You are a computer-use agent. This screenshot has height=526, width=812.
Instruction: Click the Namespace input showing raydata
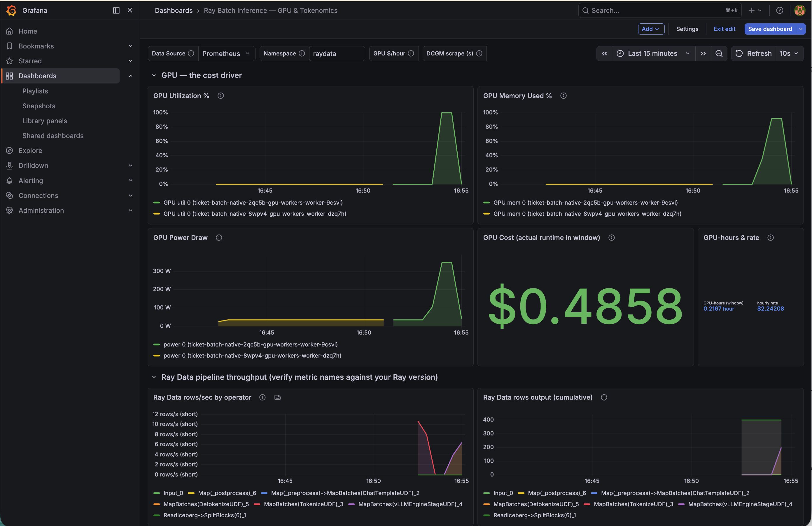click(x=337, y=54)
